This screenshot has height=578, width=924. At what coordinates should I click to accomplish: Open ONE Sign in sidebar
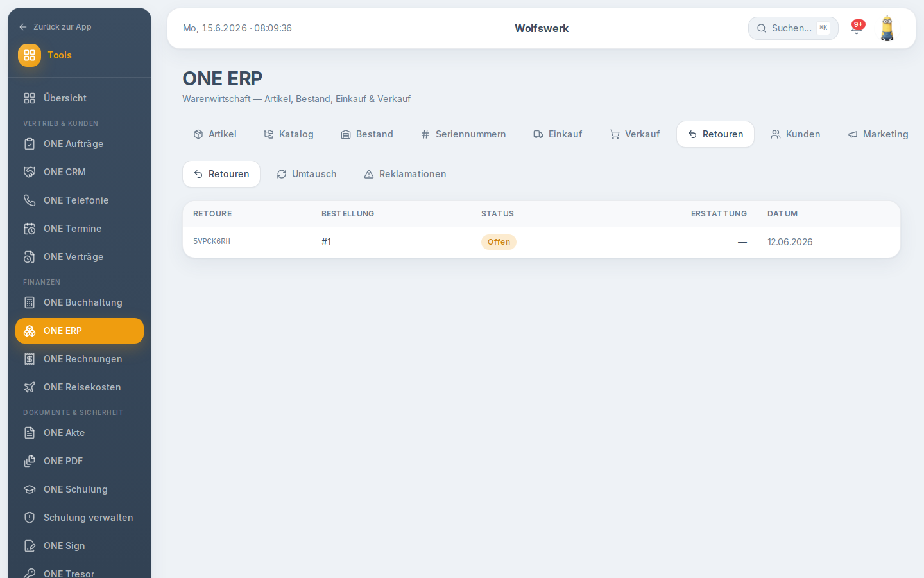pos(80,546)
